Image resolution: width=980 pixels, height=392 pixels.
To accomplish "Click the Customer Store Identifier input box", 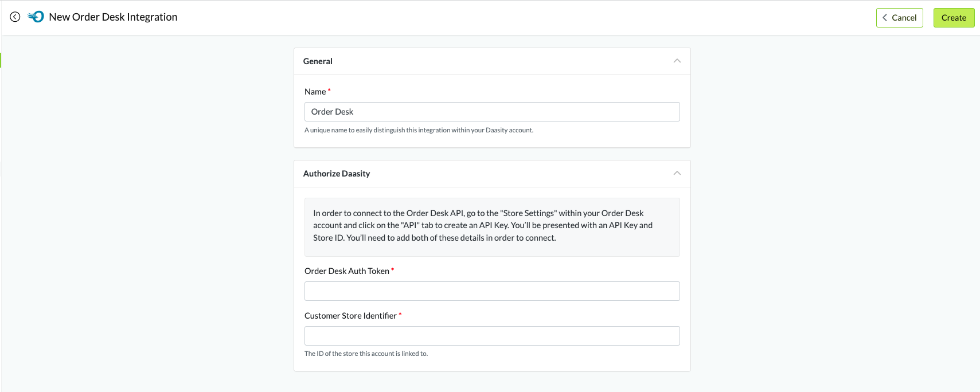I will (491, 336).
